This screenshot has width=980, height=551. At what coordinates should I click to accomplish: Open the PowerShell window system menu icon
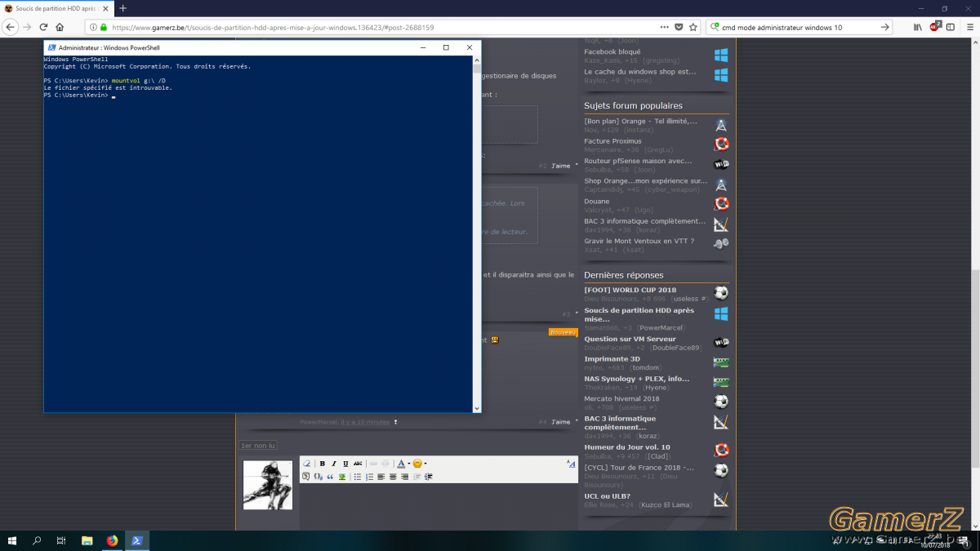pyautogui.click(x=51, y=47)
